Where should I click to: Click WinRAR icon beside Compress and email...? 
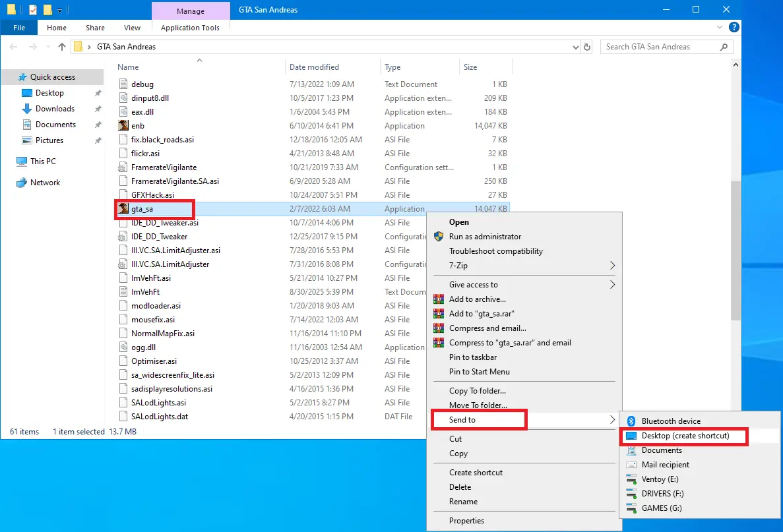tap(439, 328)
